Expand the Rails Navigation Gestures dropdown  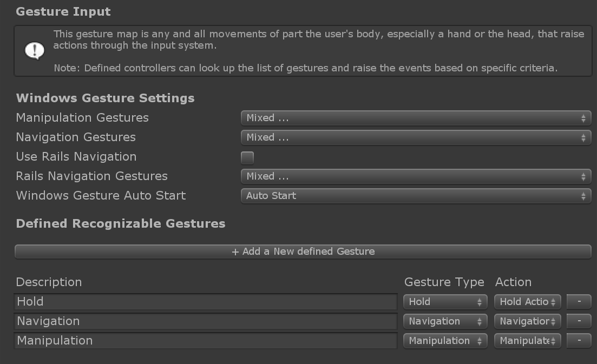pyautogui.click(x=415, y=176)
